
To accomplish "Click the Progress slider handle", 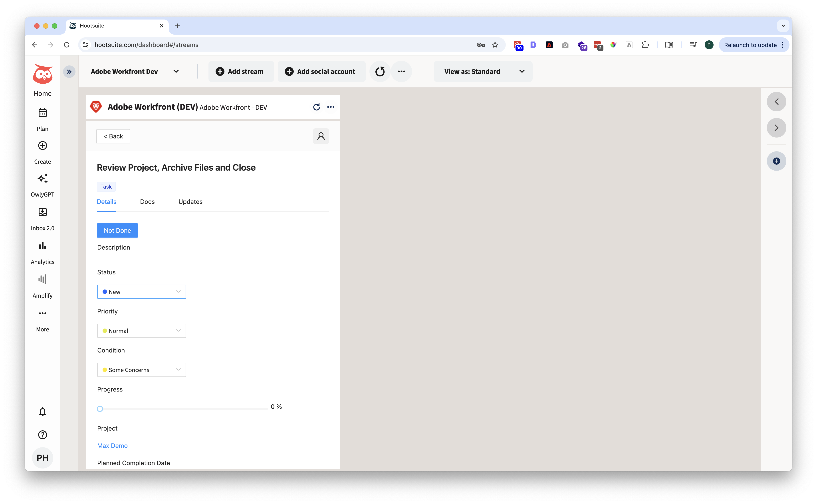I will (x=100, y=409).
